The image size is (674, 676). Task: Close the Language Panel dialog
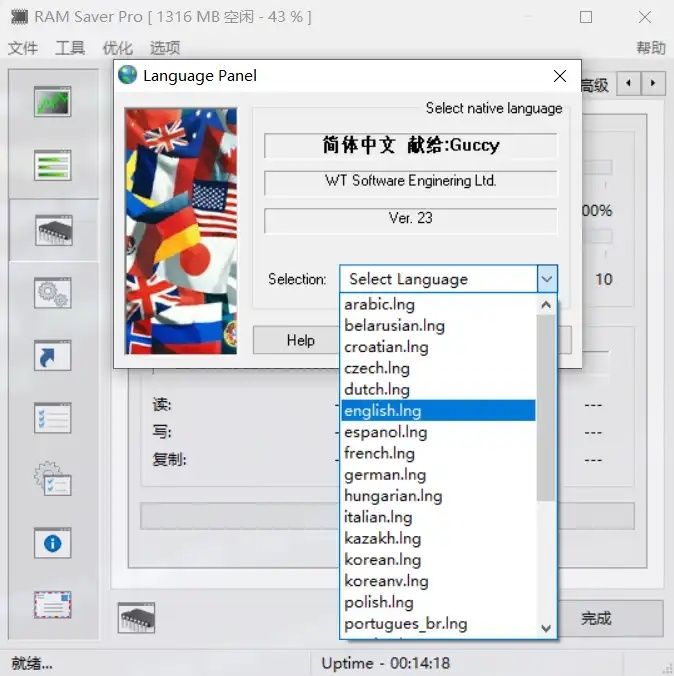click(560, 76)
